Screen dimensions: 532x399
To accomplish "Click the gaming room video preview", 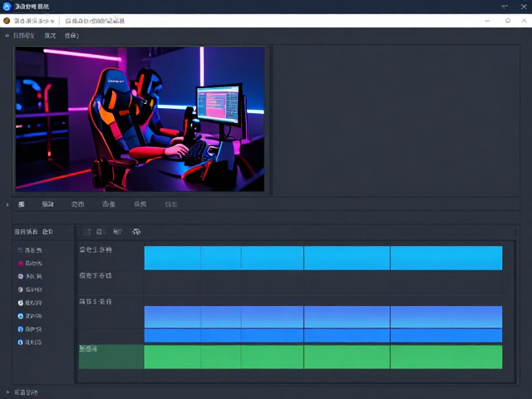I will point(140,119).
